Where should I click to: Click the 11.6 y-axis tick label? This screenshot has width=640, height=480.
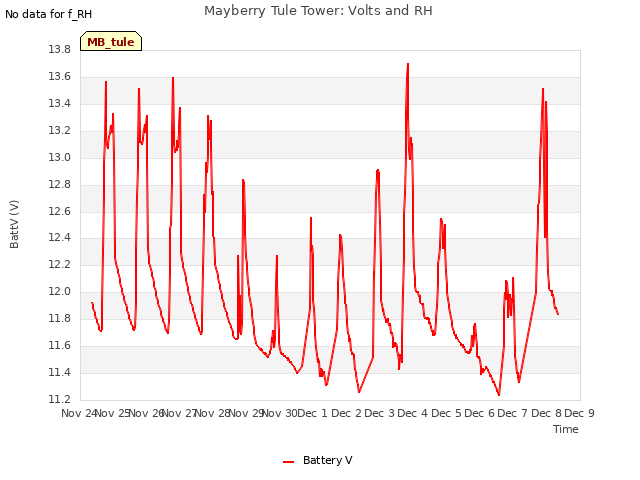point(60,346)
